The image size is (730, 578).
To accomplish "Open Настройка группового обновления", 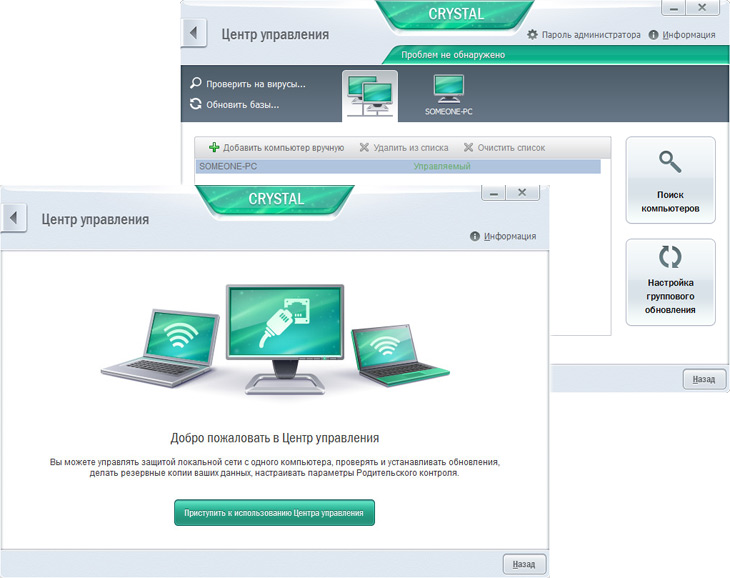I will pos(670,282).
